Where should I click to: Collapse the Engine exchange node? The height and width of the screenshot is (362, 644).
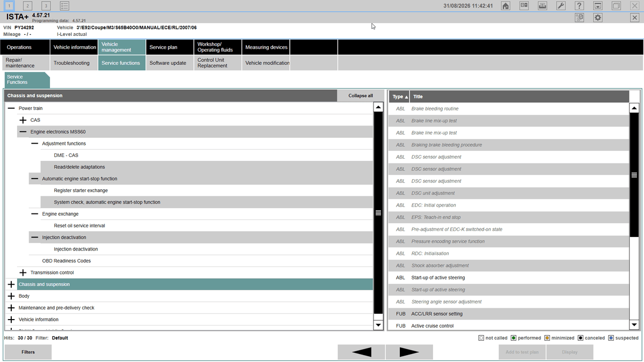click(35, 214)
